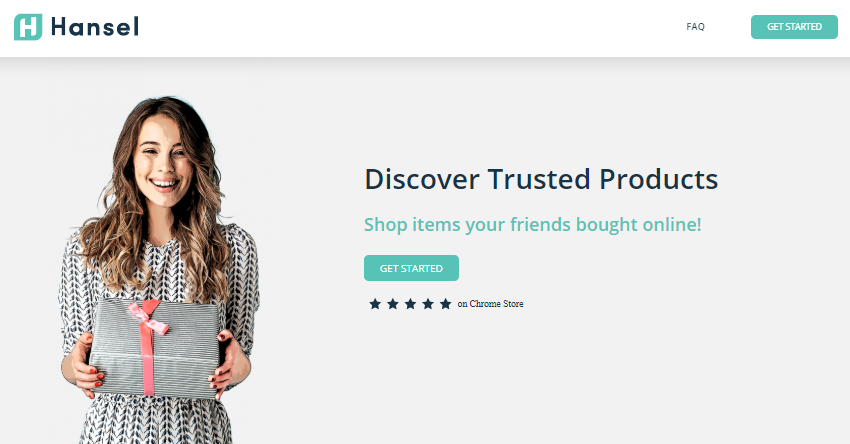This screenshot has height=444, width=850.
Task: Click the word 'Products' in the headline
Action: click(659, 179)
